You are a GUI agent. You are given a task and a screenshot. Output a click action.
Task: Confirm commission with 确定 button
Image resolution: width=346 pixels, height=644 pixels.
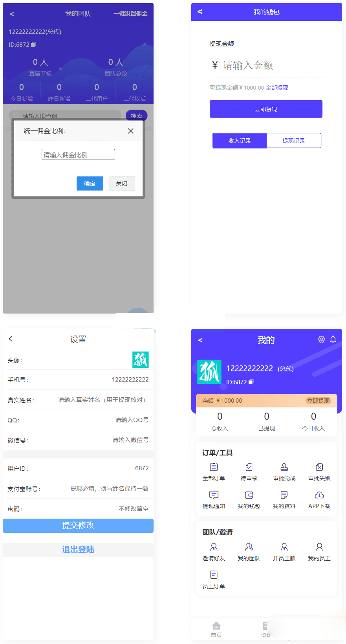click(x=90, y=183)
